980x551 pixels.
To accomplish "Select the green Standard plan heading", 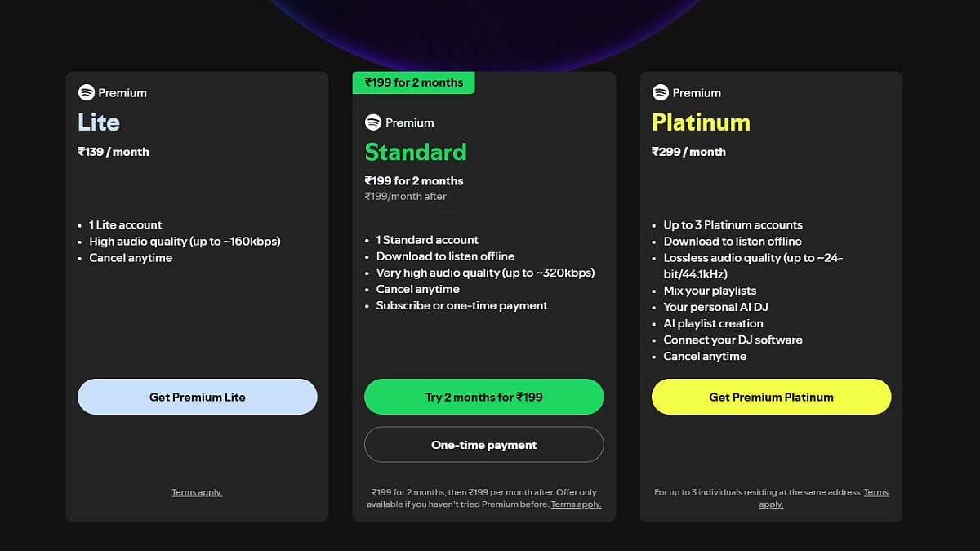I will (416, 153).
